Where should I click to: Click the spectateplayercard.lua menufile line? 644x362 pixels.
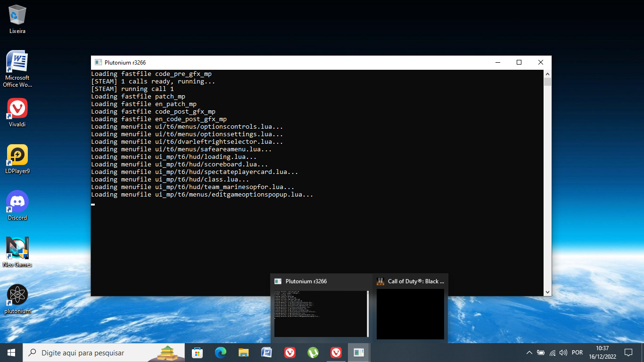195,172
